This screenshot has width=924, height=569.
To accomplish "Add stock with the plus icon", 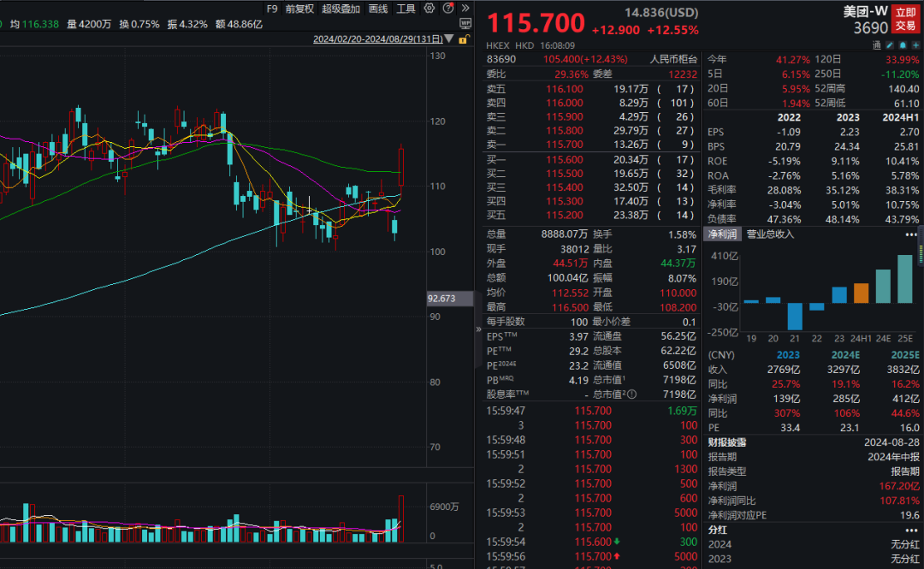I will click(x=915, y=44).
